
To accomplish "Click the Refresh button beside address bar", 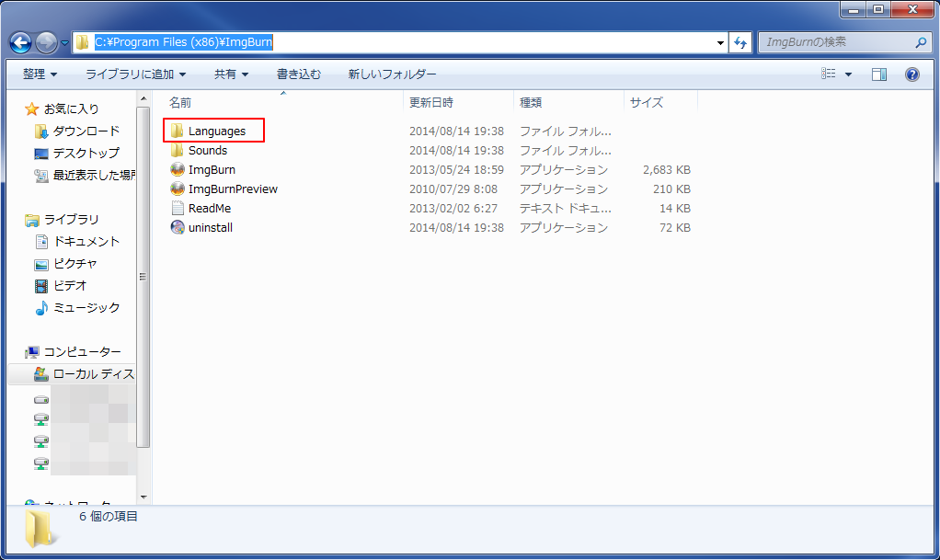I will 740,42.
